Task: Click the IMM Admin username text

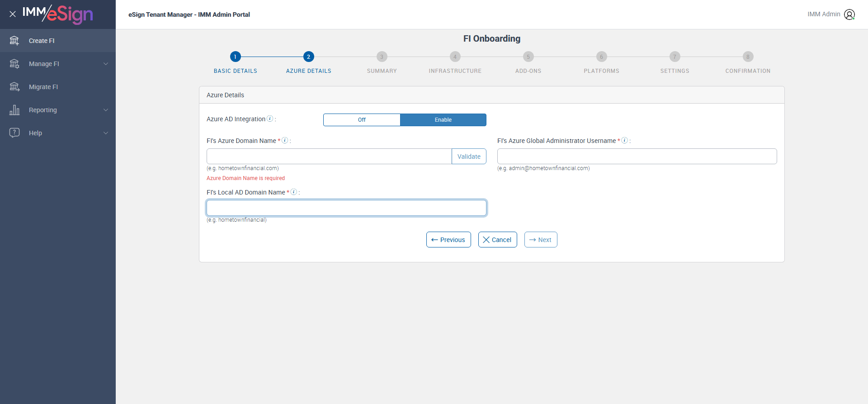Action: (x=824, y=14)
